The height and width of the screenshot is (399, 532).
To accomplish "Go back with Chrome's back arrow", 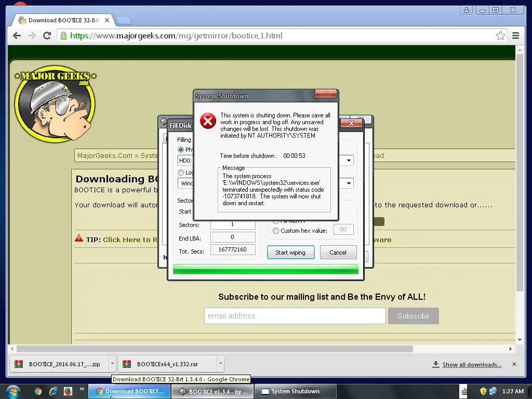I will coord(17,36).
